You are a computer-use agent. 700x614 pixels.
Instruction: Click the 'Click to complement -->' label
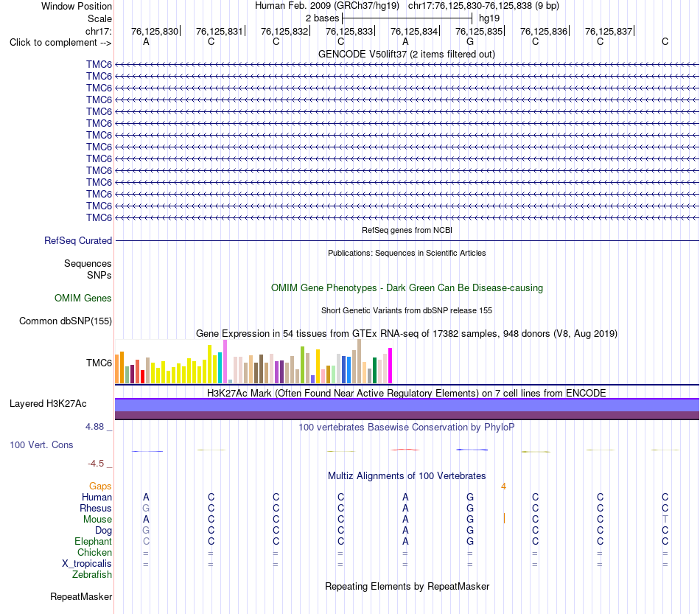(x=60, y=43)
